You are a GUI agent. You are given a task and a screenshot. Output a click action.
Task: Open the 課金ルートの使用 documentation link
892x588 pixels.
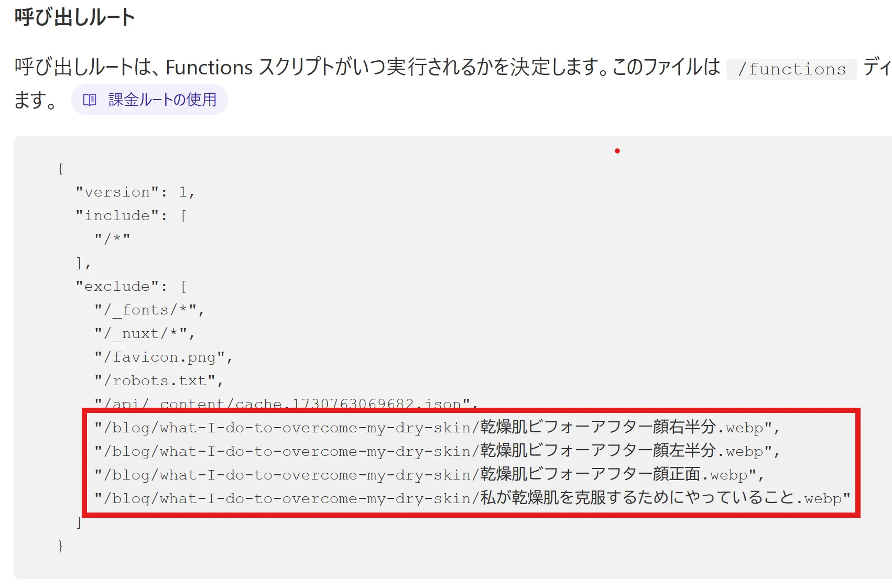pos(149,100)
